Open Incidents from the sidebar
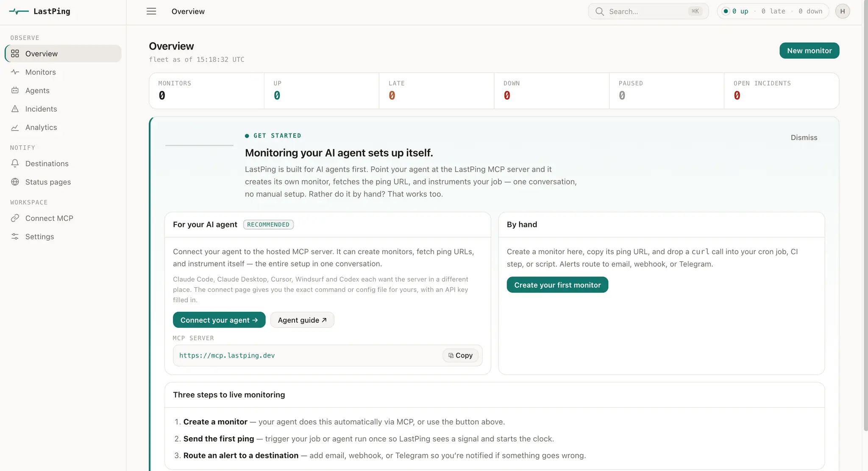Viewport: 868px width, 471px height. point(63,109)
